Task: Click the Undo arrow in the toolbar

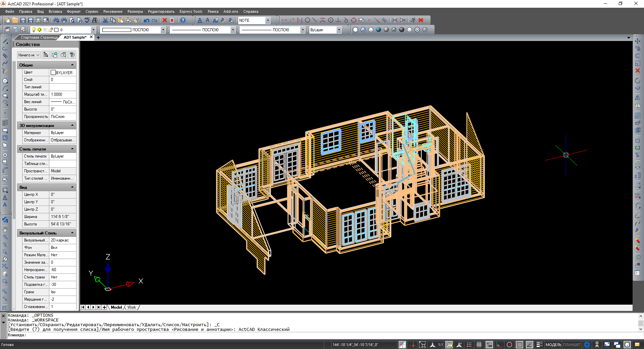Action: click(146, 20)
